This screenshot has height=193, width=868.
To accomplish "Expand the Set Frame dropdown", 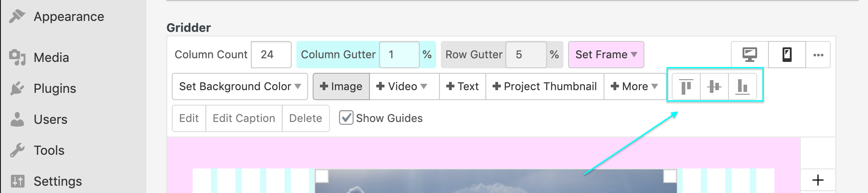I will click(x=606, y=55).
